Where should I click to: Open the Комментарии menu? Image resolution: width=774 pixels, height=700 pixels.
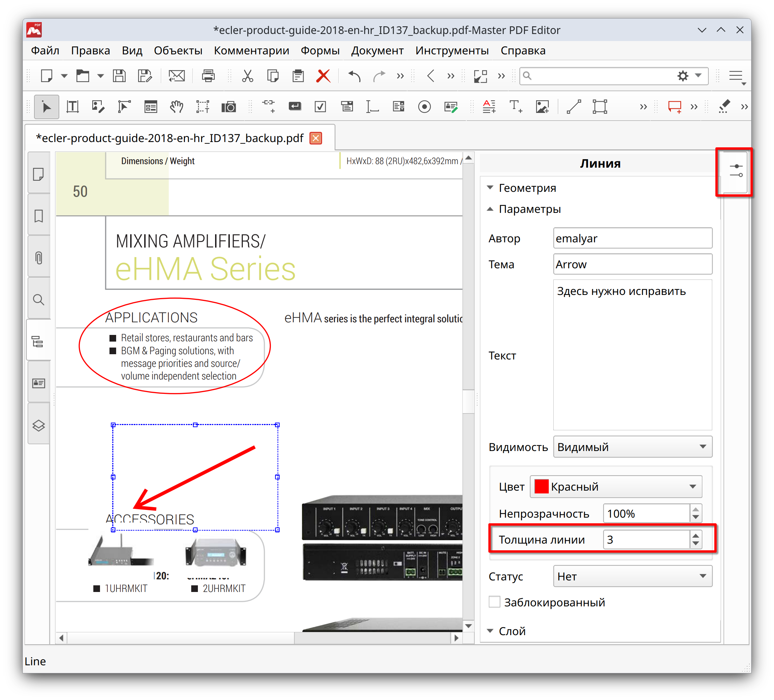pyautogui.click(x=251, y=51)
